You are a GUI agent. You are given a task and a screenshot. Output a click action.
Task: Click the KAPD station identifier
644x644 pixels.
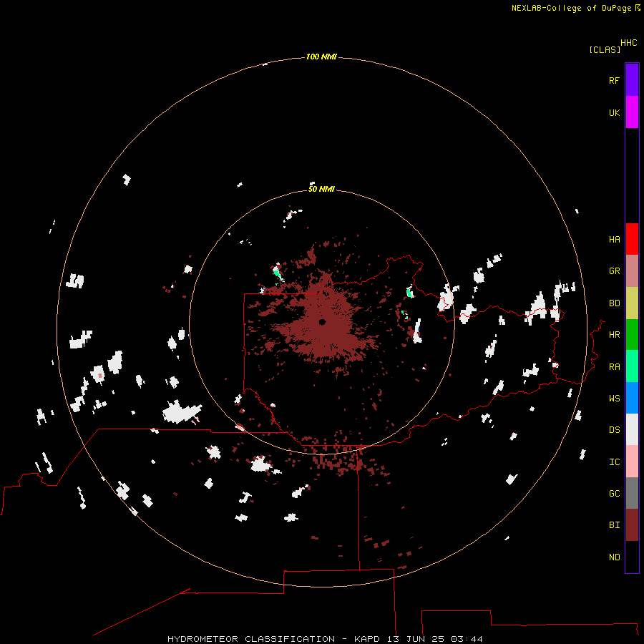coord(367,639)
